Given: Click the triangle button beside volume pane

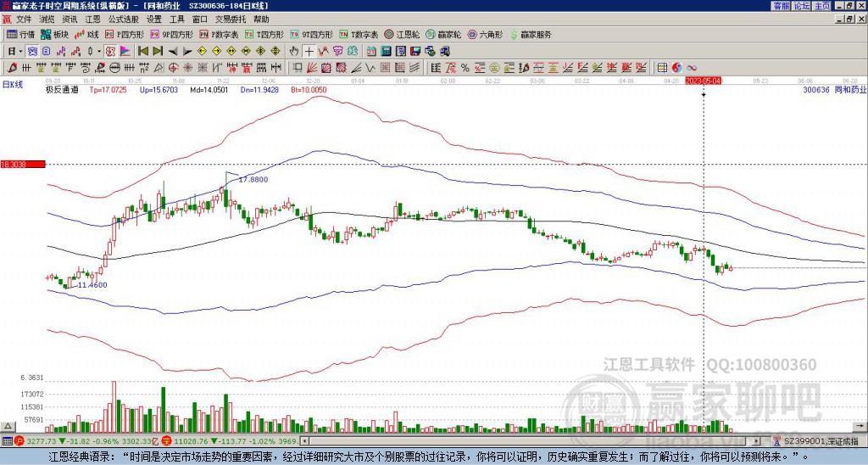Looking at the screenshot, I should click(7, 426).
